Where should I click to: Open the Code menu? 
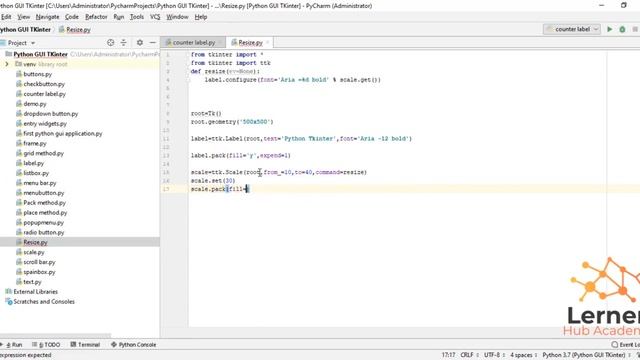click(x=71, y=17)
